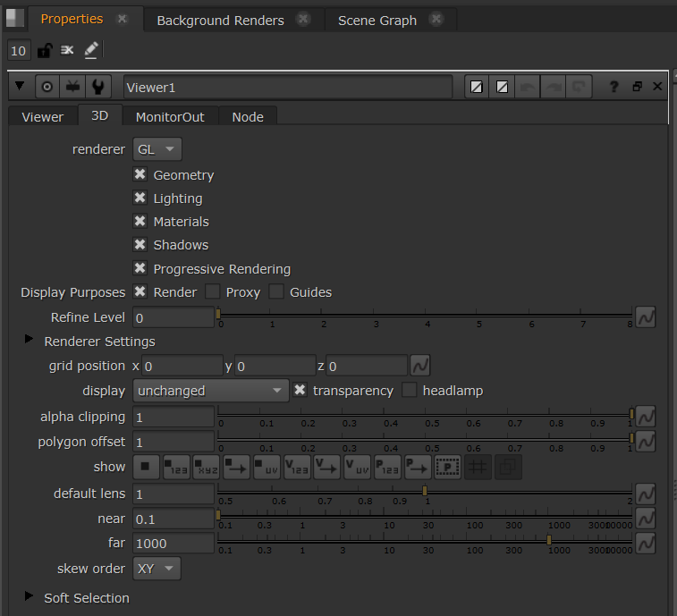Screen dimensions: 677x616
Task: Toggle point numbers icon (P 123)
Action: point(387,467)
